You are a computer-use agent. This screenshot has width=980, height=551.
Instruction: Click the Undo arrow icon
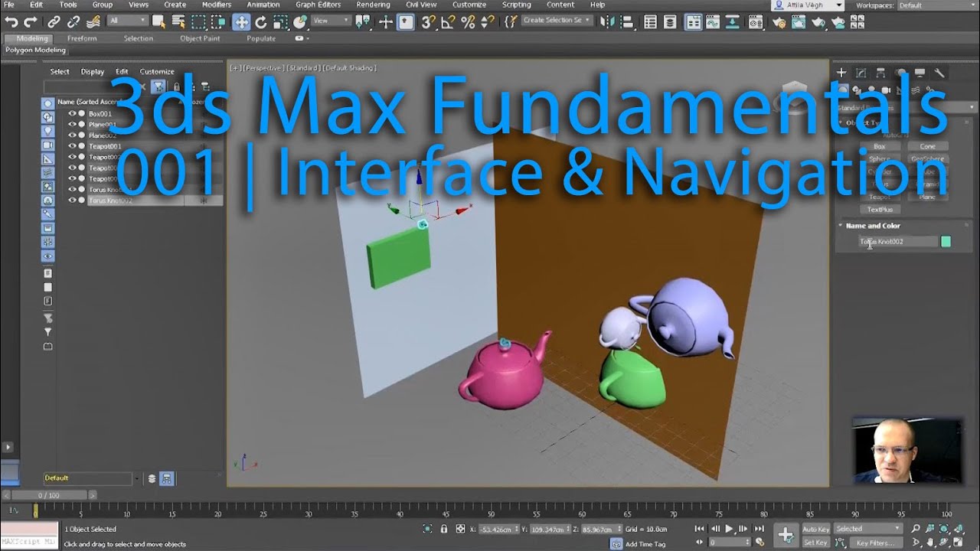point(11,21)
